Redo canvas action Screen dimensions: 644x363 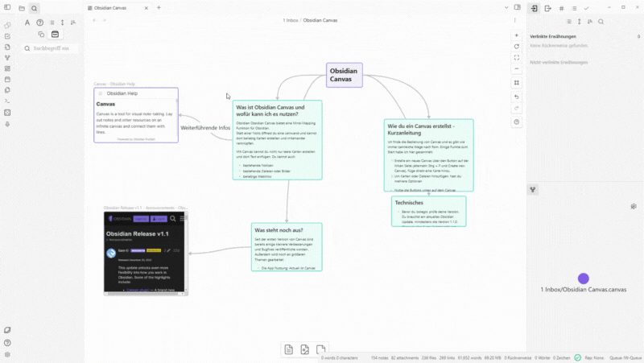click(517, 108)
